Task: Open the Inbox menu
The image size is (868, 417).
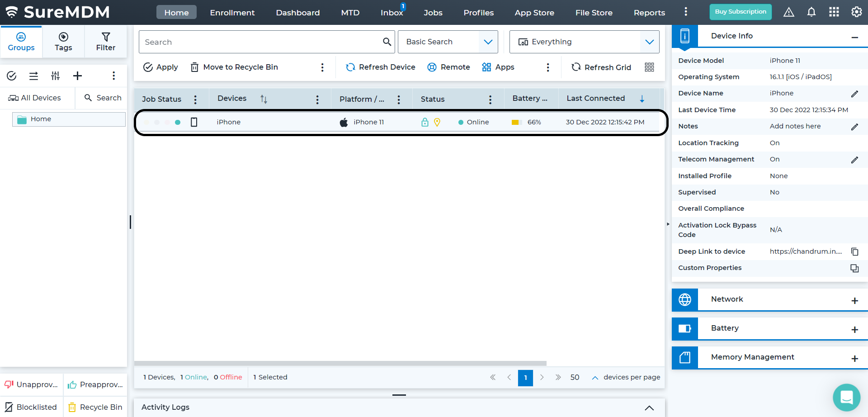Action: [392, 13]
